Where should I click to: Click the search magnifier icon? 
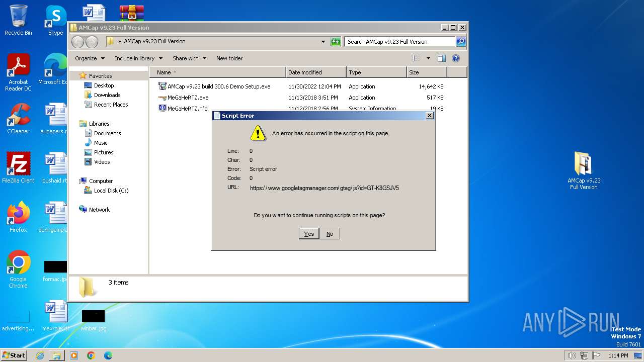[x=460, y=42]
